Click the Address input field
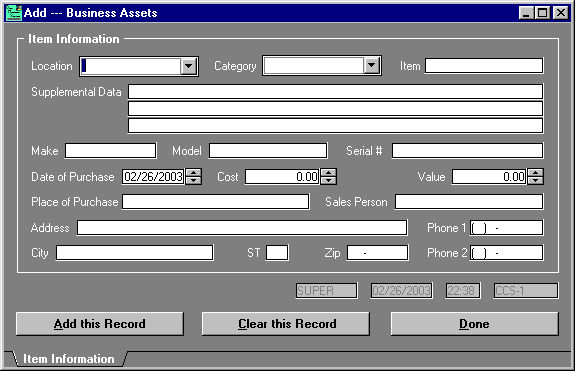Image resolution: width=575 pixels, height=371 pixels. coord(242,228)
